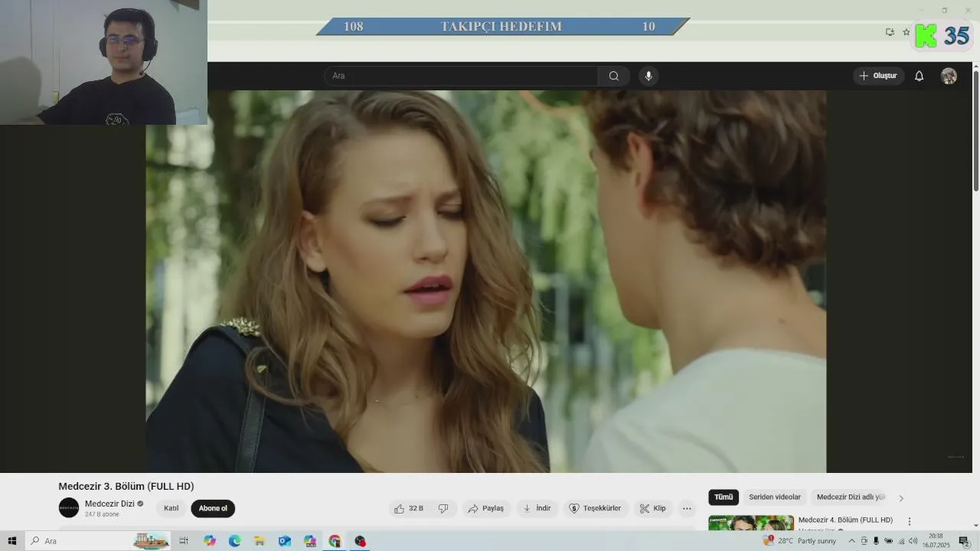Image resolution: width=980 pixels, height=551 pixels.
Task: Open more actions three-dot menu
Action: click(687, 508)
